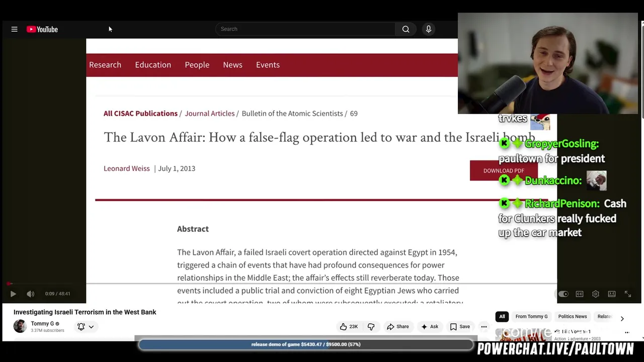Enter fullscreen mode icon
Screen dimensions: 644x362
point(628,294)
